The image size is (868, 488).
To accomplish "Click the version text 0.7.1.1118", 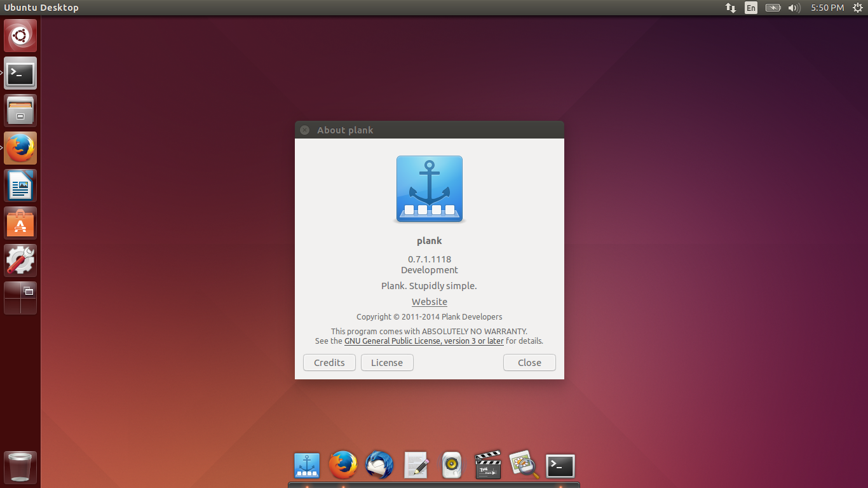I will [x=430, y=259].
